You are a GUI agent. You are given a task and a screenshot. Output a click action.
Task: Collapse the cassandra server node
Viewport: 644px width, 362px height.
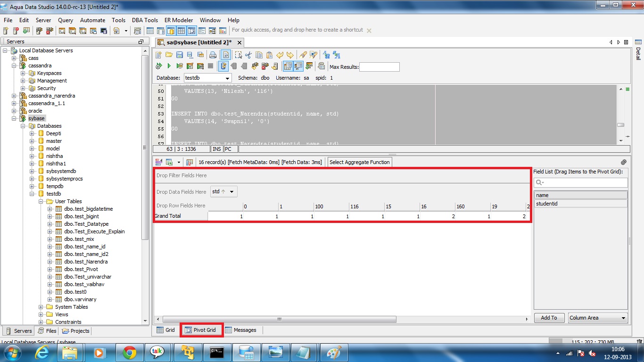14,66
